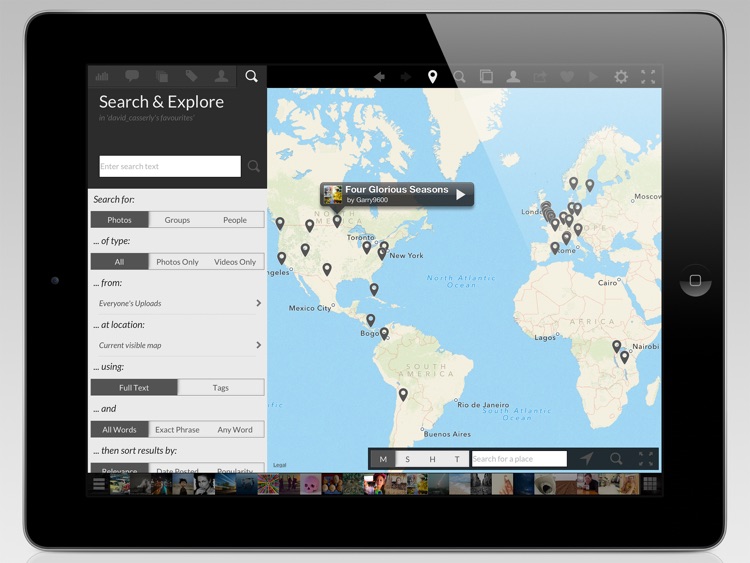
Task: Select the map pin view icon
Action: point(432,77)
